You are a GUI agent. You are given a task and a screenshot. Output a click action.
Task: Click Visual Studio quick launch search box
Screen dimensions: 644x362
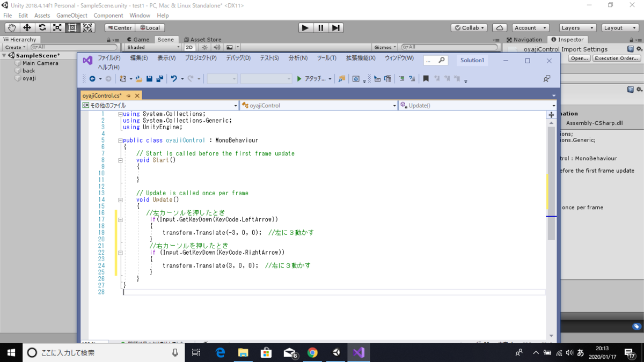pyautogui.click(x=435, y=61)
